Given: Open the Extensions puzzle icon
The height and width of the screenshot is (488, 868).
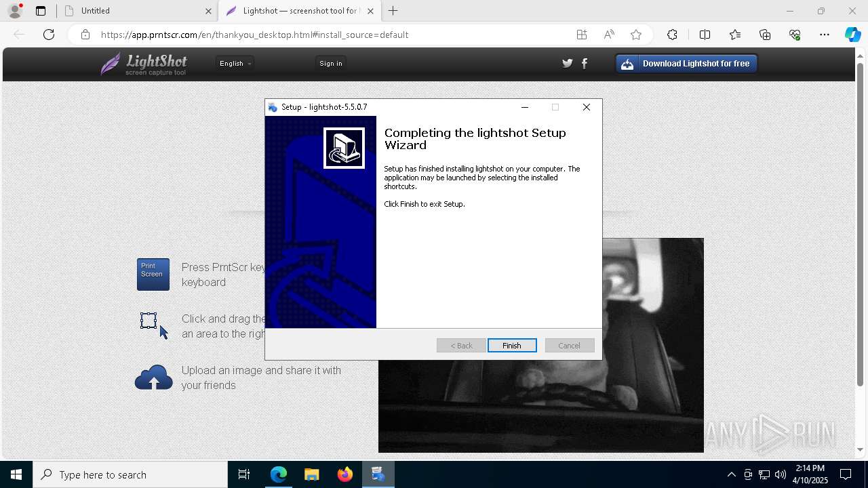Looking at the screenshot, I should pyautogui.click(x=672, y=35).
